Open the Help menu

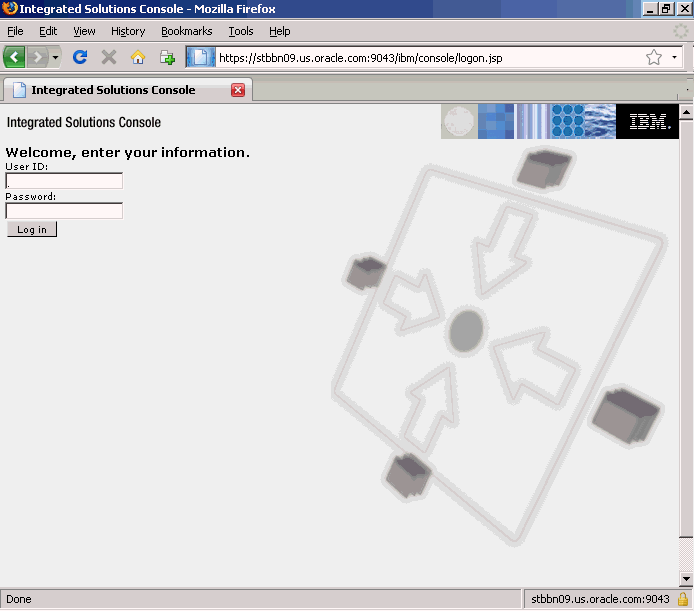pyautogui.click(x=280, y=31)
